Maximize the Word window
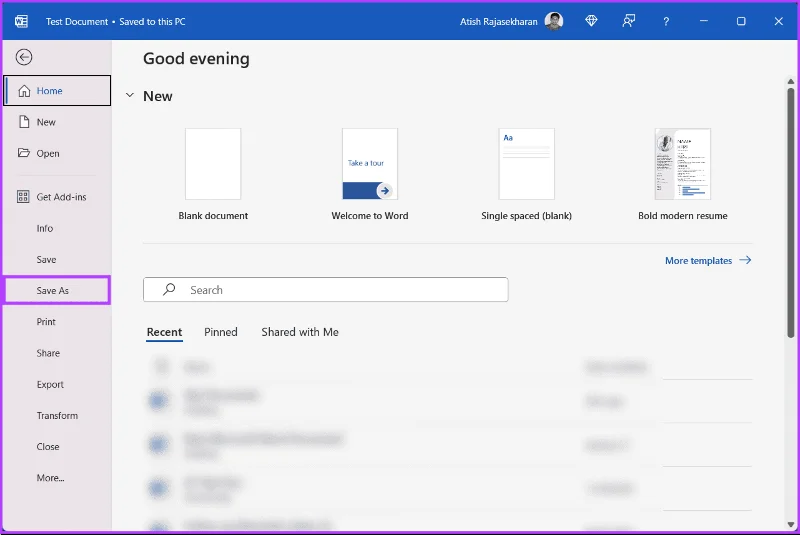Viewport: 800px width, 535px height. [741, 21]
